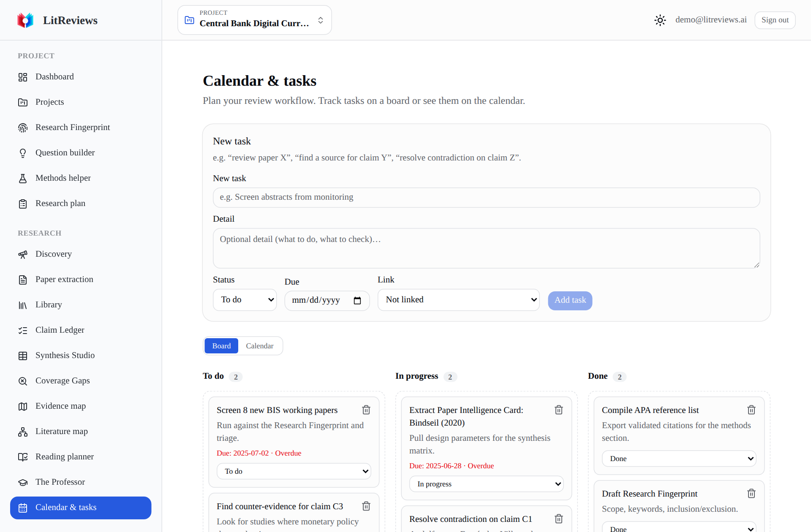Viewport: 811px width, 532px height.
Task: Click the In progress column count badge
Action: [x=450, y=377]
